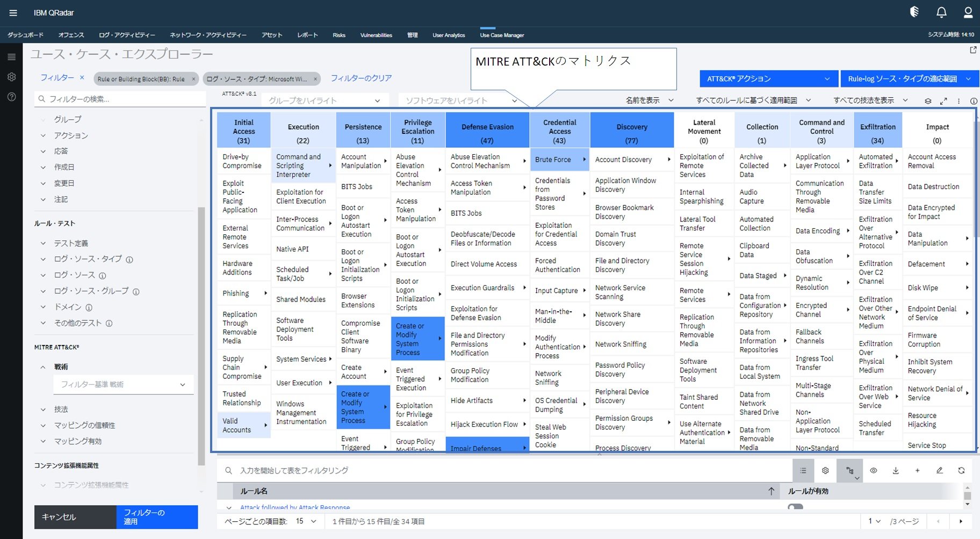The height and width of the screenshot is (539, 980).
Task: Open the すべての技法を表示 dropdown
Action: 870,100
